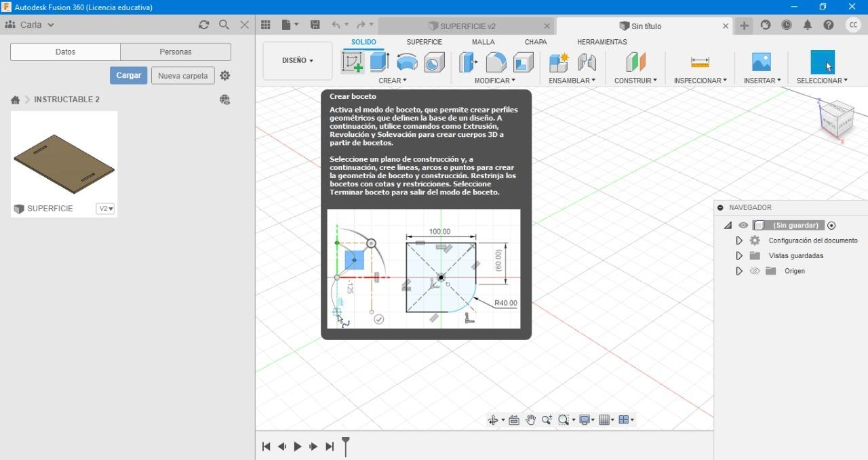Click the Look At tool
This screenshot has width=868, height=460.
pyautogui.click(x=514, y=420)
